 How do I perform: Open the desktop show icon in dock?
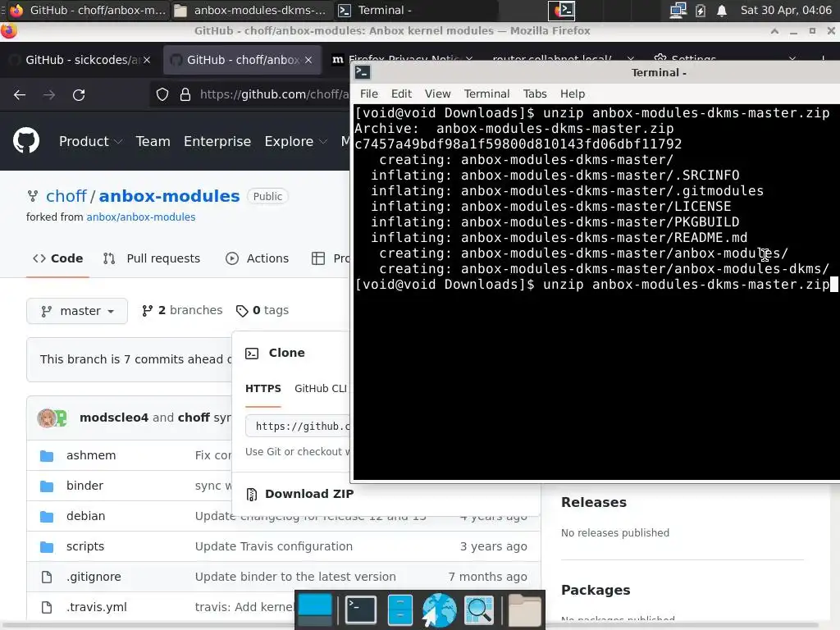pyautogui.click(x=315, y=609)
